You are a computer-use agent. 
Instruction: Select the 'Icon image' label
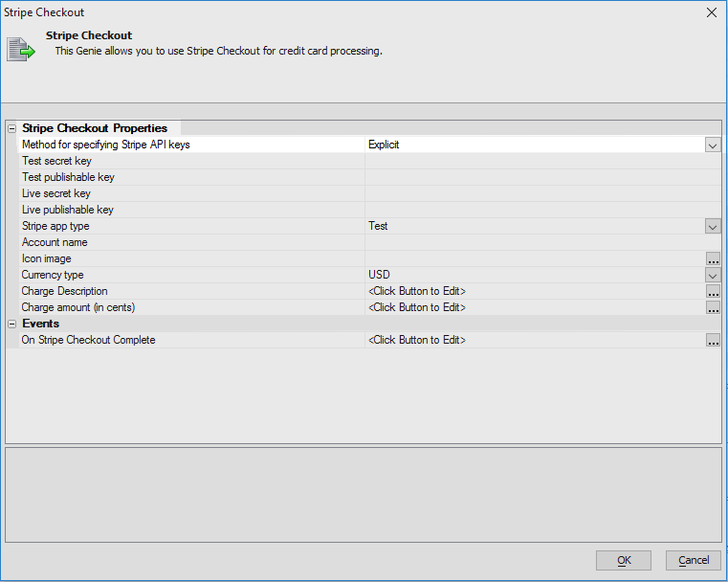[47, 258]
